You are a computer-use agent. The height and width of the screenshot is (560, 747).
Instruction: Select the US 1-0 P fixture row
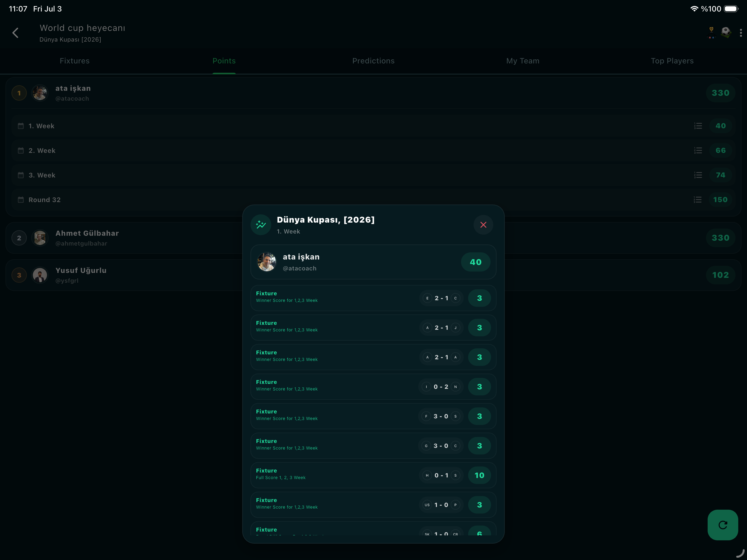click(x=373, y=504)
